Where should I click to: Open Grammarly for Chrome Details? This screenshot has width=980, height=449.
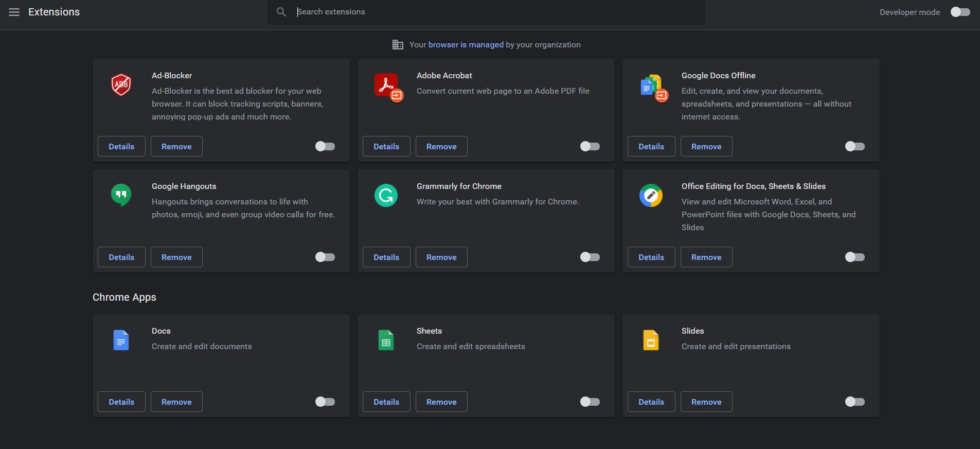(386, 257)
